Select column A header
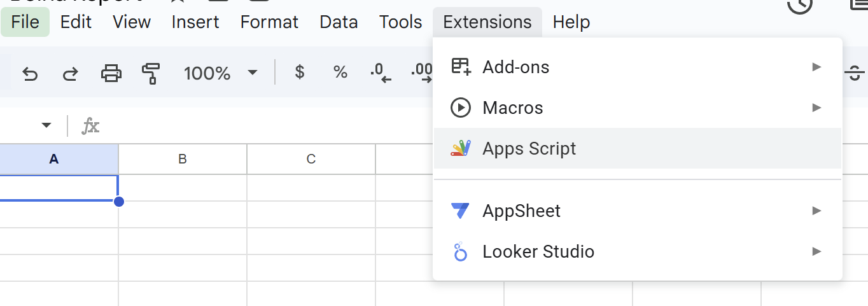Screen dimensions: 868x306 click(59, 159)
